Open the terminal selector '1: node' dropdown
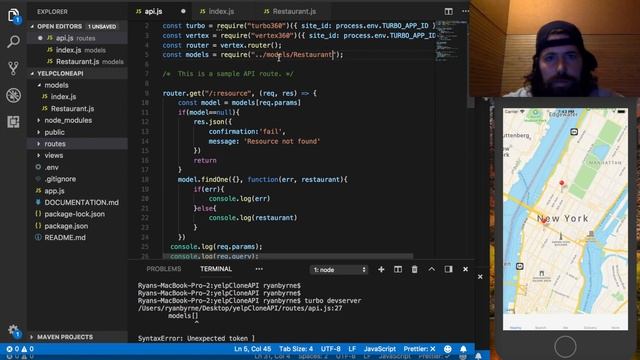The height and width of the screenshot is (360, 640). click(339, 270)
